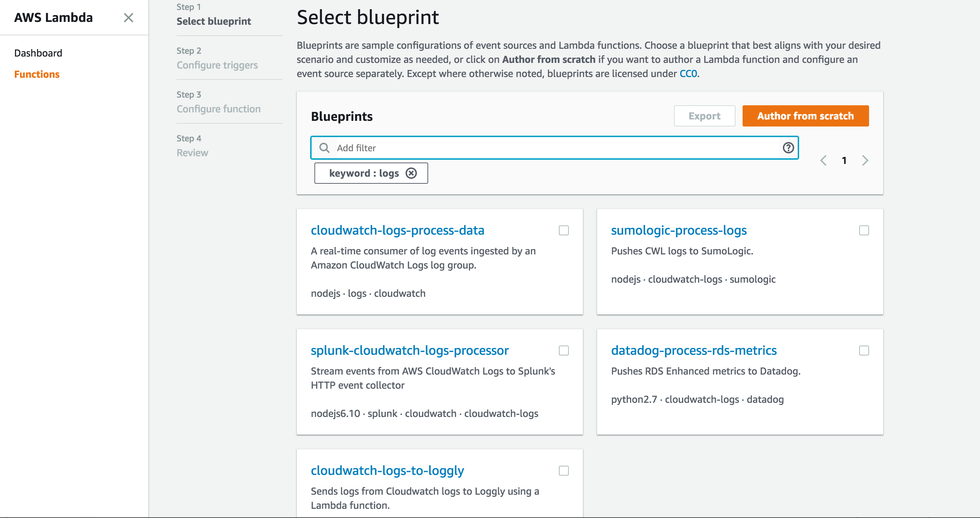Remove the keyword logs filter tag
Image resolution: width=980 pixels, height=518 pixels.
click(411, 173)
